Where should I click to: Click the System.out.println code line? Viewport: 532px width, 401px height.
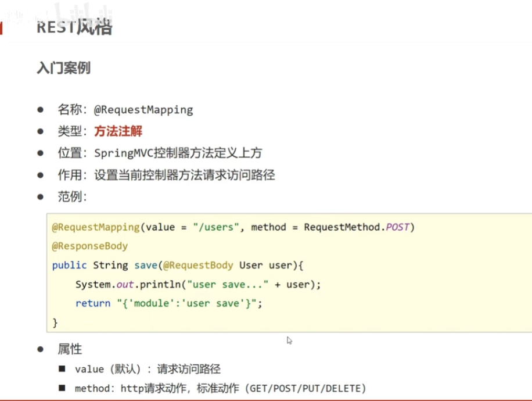(x=197, y=284)
